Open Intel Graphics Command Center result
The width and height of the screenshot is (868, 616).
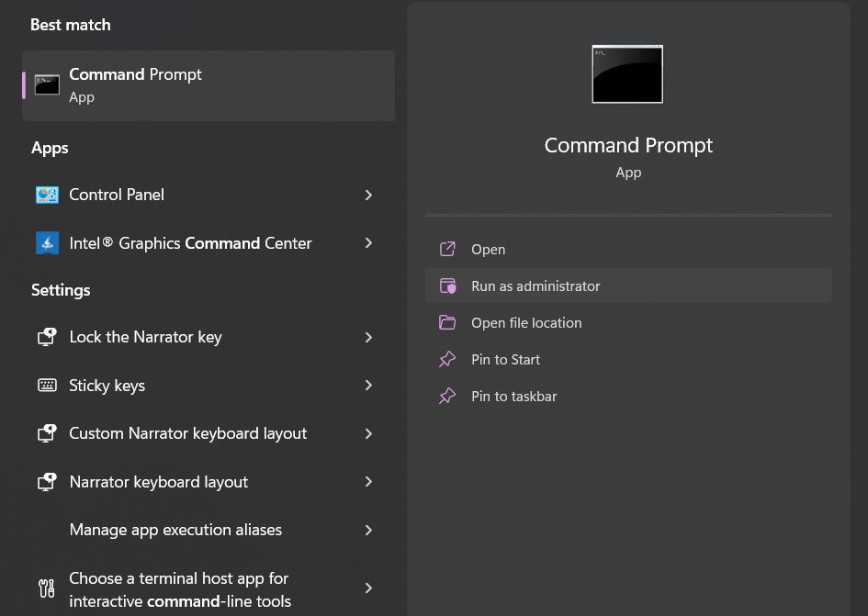tap(209, 243)
